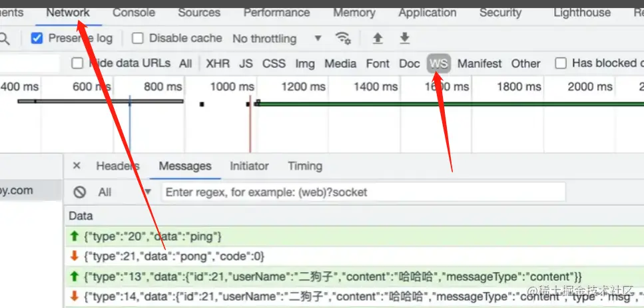Switch to the Lighthouse tab
Viewport: 644px width, 308px height.
582,13
